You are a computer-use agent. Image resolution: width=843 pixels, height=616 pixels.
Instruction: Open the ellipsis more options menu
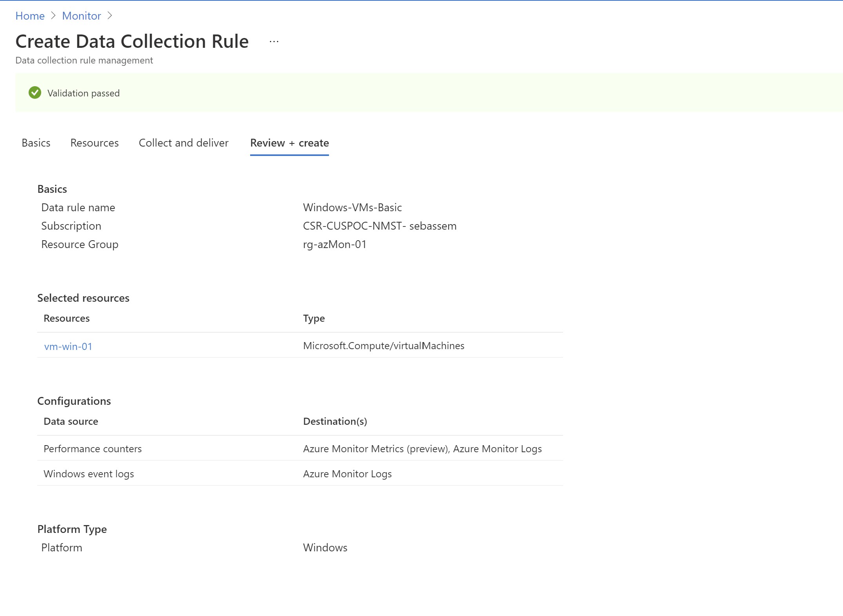[274, 42]
